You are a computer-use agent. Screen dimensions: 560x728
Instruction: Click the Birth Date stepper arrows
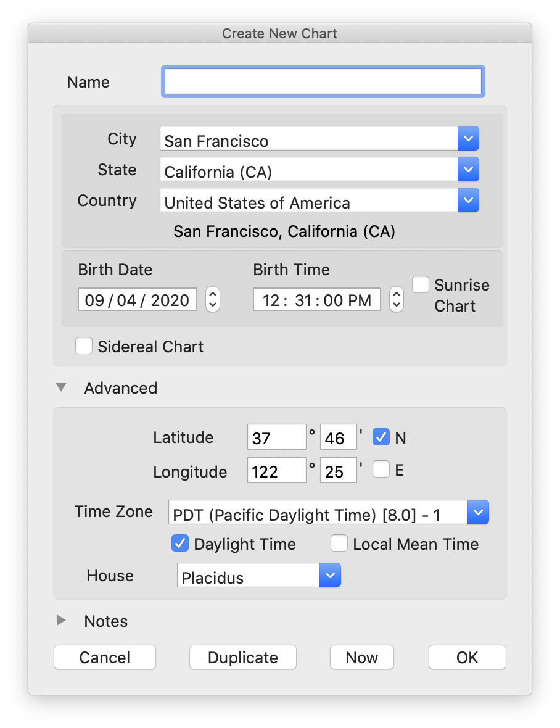click(x=213, y=300)
